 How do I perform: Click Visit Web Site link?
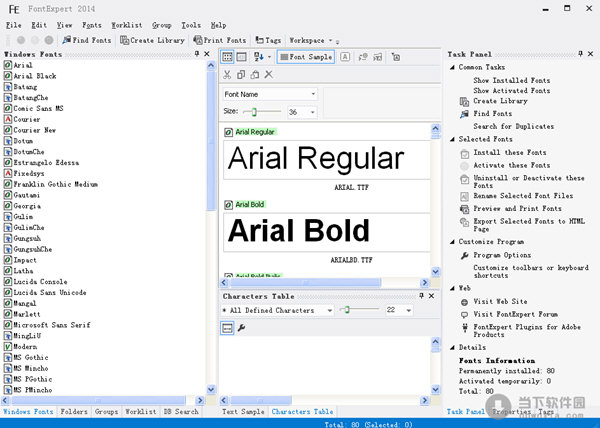pyautogui.click(x=500, y=301)
